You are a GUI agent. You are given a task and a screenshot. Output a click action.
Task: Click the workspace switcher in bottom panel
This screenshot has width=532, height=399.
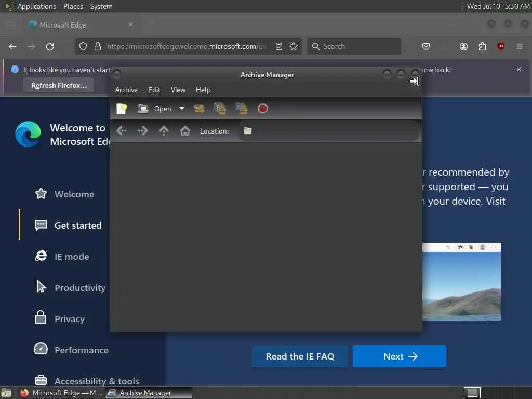point(472,393)
